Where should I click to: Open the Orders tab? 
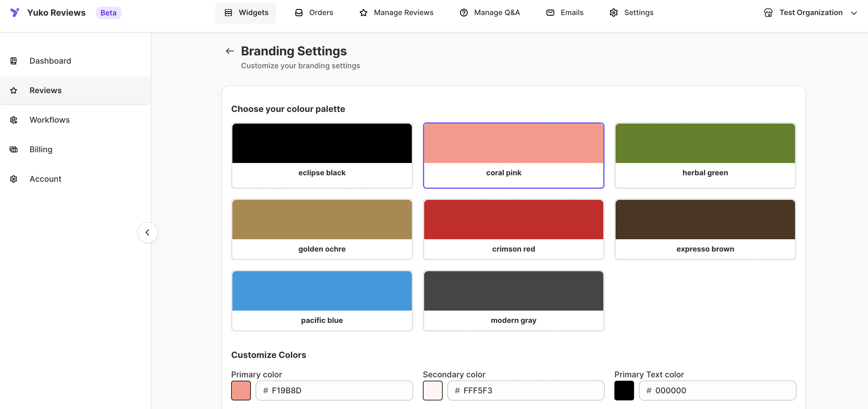pyautogui.click(x=314, y=13)
